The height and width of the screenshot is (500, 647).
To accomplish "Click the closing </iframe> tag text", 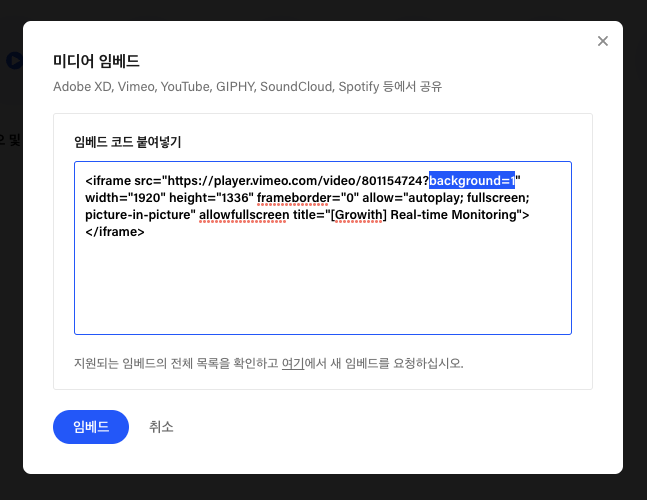I will click(x=115, y=231).
